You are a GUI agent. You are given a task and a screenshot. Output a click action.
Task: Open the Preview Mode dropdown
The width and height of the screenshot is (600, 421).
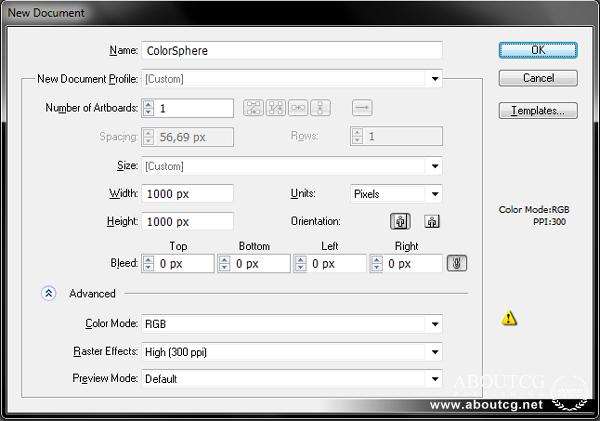point(436,379)
